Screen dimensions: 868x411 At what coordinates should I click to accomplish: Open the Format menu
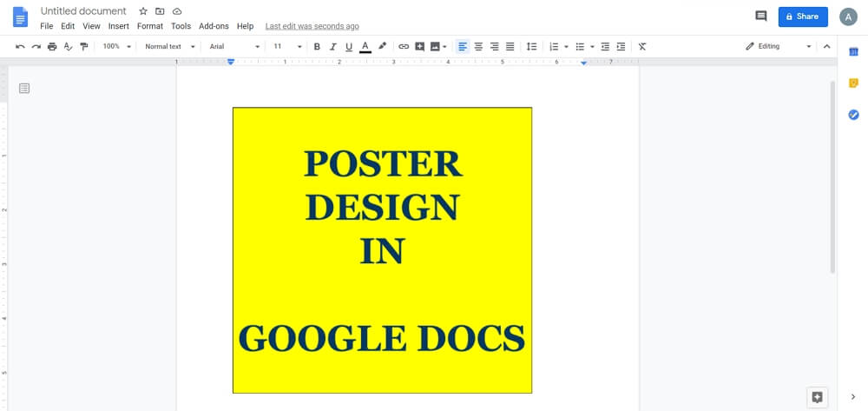pyautogui.click(x=150, y=26)
